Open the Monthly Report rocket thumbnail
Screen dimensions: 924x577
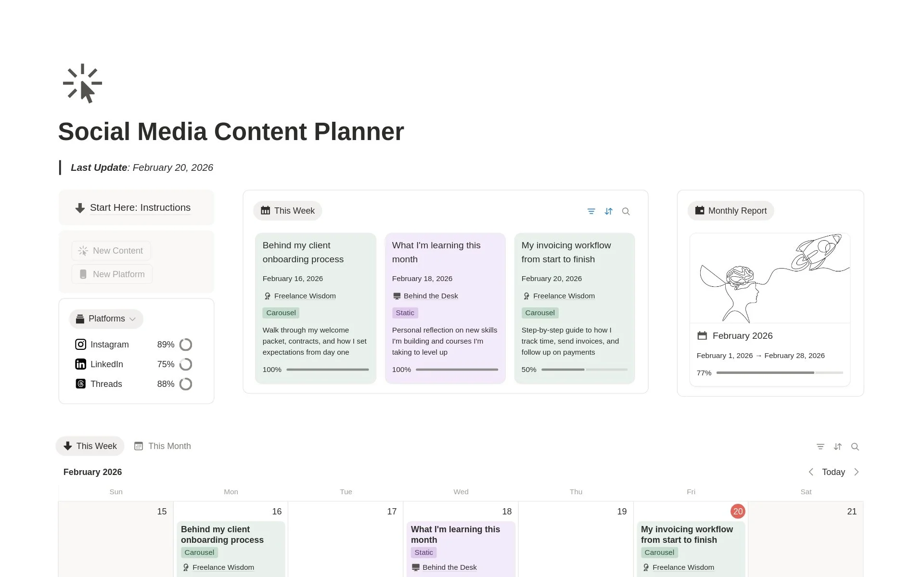(770, 278)
